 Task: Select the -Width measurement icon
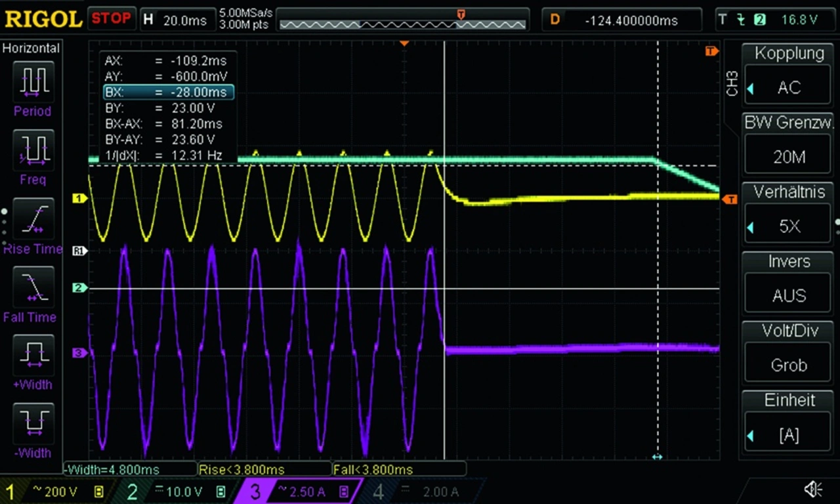coord(33,424)
